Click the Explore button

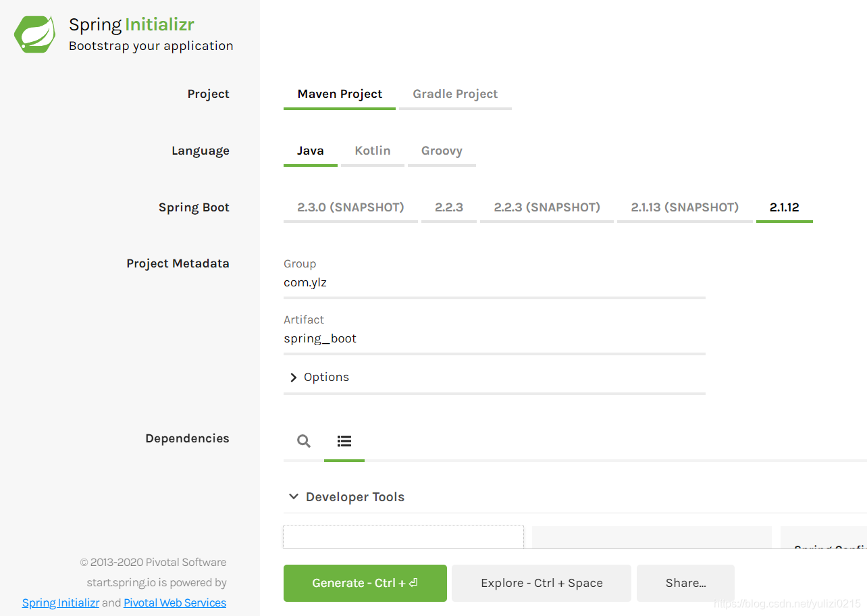[x=542, y=583]
